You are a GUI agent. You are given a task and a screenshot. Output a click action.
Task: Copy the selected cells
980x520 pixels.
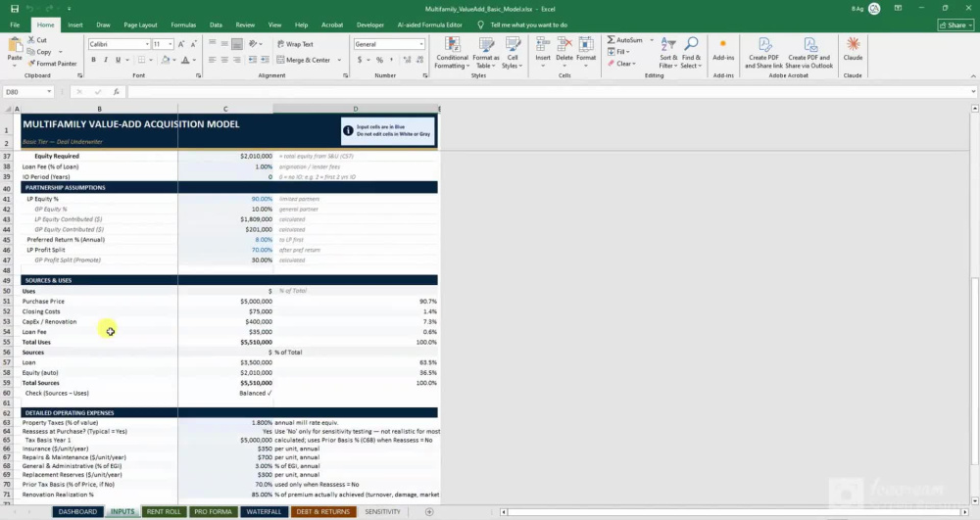click(x=39, y=52)
